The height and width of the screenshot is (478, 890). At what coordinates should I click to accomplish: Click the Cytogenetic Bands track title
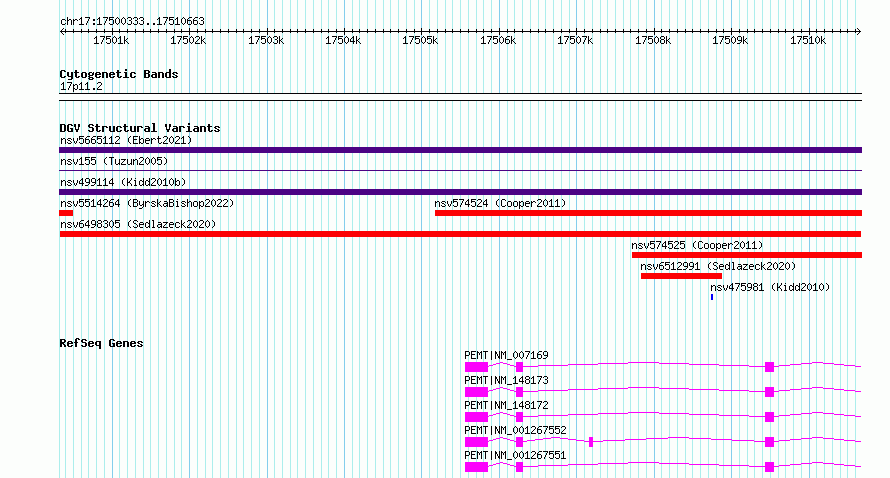click(119, 74)
